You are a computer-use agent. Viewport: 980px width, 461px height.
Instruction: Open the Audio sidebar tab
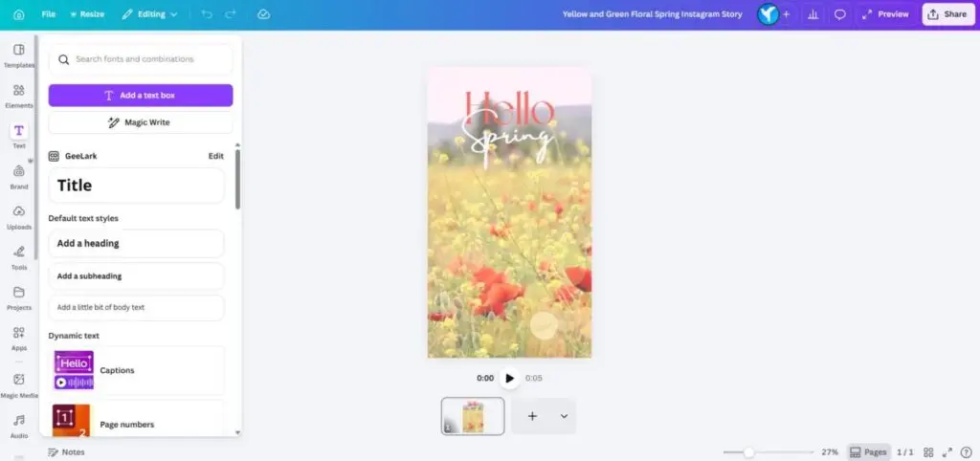coord(19,426)
